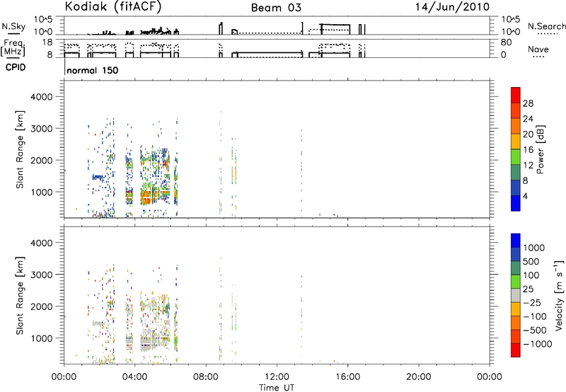Click the '18' tick left of frequency panel
Screen dimensions: 566x392
point(47,42)
